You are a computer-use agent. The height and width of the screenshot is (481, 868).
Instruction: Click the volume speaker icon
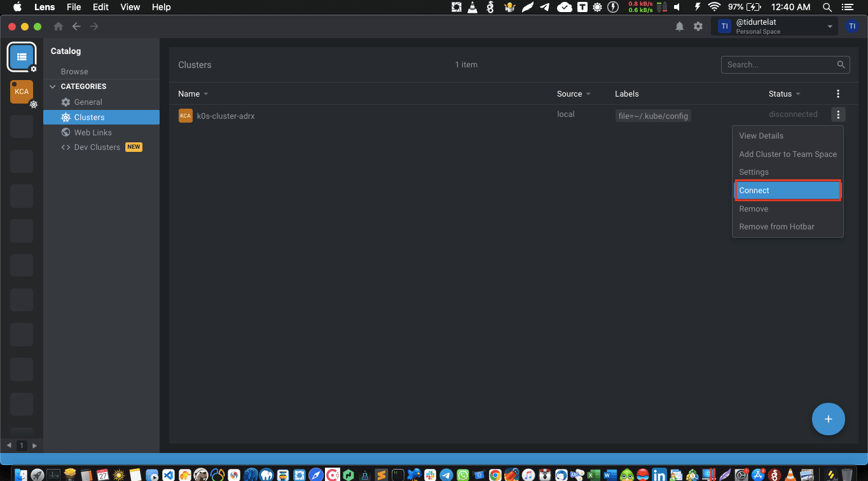[677, 7]
